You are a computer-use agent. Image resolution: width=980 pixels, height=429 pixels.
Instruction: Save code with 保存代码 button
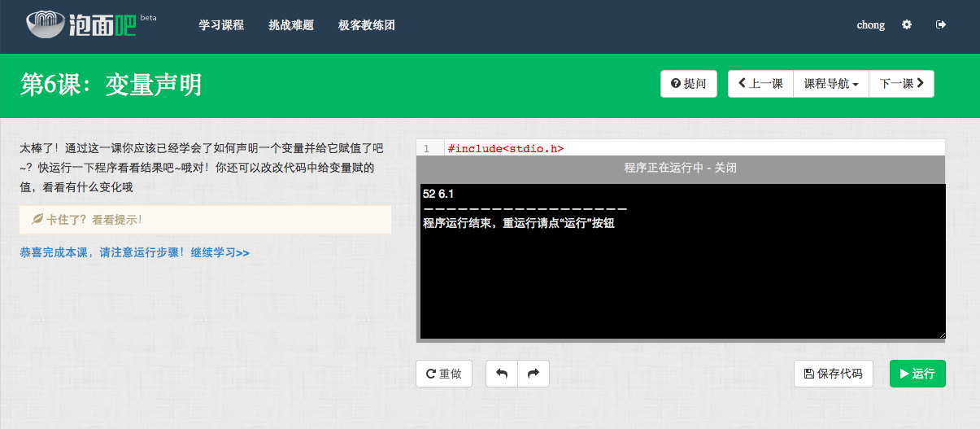tap(834, 374)
